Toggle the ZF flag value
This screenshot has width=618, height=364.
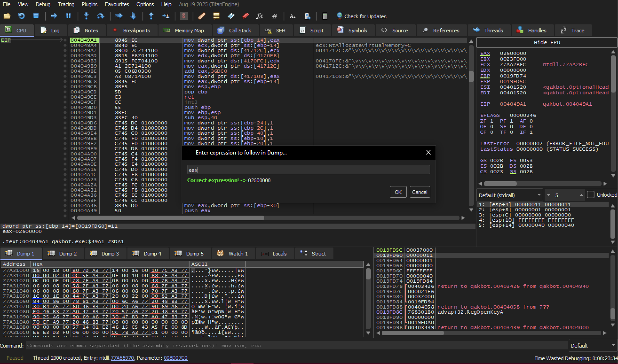click(x=491, y=121)
